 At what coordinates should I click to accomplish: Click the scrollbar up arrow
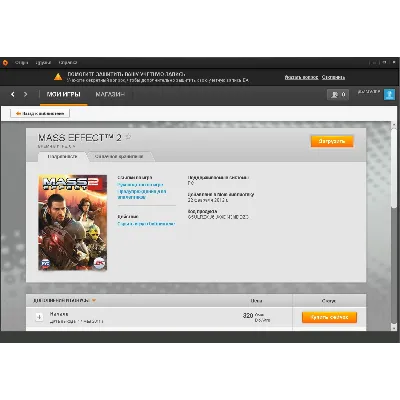tap(394, 124)
